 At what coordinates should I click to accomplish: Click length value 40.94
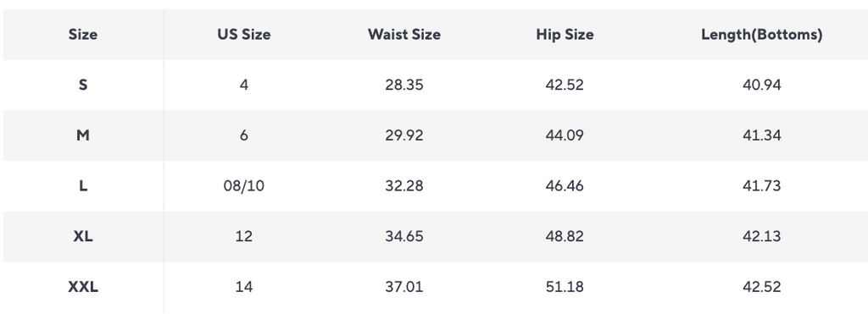point(762,85)
